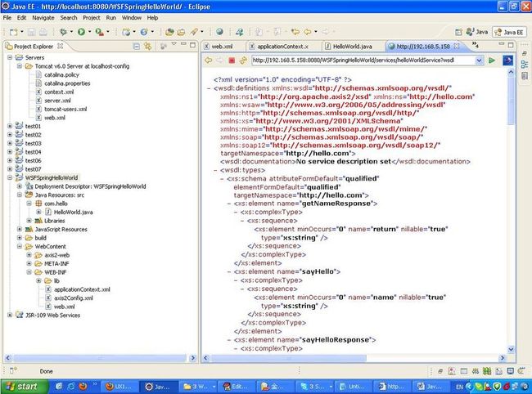Expand the axis2-web folder

[29, 255]
